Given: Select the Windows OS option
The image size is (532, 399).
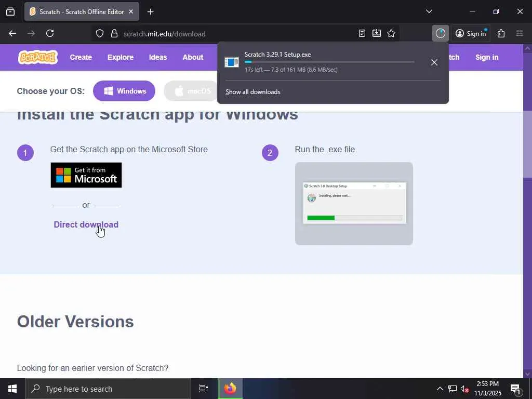Looking at the screenshot, I should (124, 91).
